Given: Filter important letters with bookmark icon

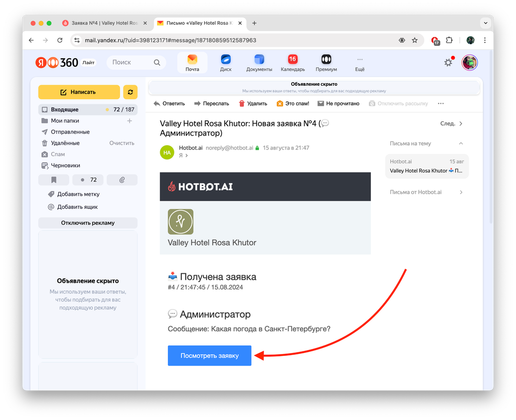Looking at the screenshot, I should pos(53,179).
